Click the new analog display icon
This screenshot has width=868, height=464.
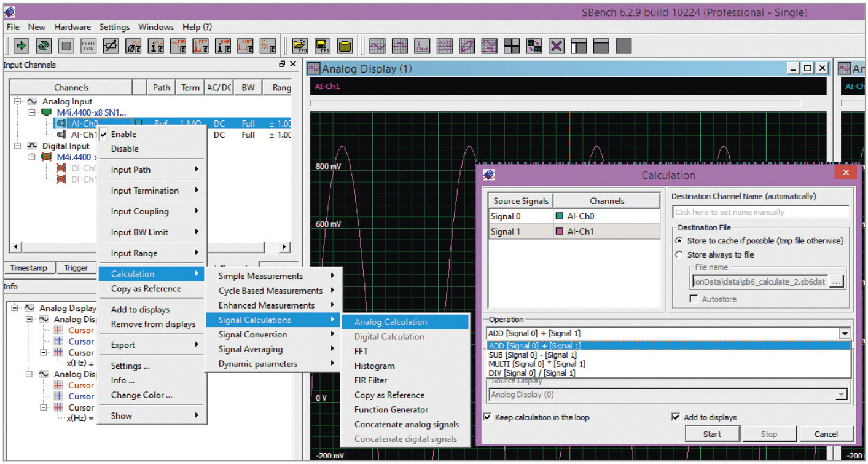click(377, 45)
